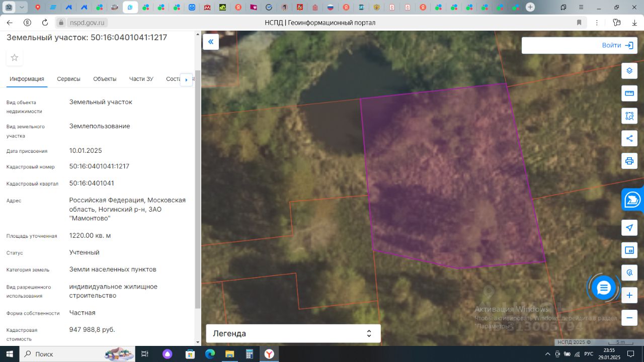Select the ruler measurement tool
The image size is (644, 362).
click(629, 94)
